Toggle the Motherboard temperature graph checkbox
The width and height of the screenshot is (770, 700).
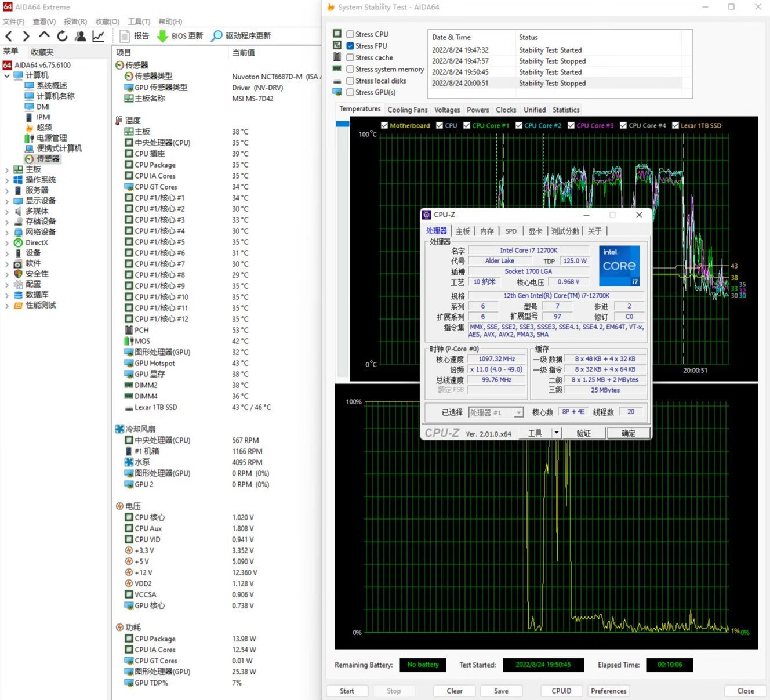[384, 125]
